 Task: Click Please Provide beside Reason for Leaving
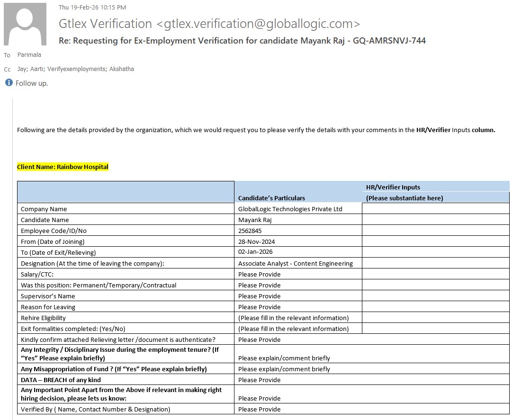click(259, 307)
